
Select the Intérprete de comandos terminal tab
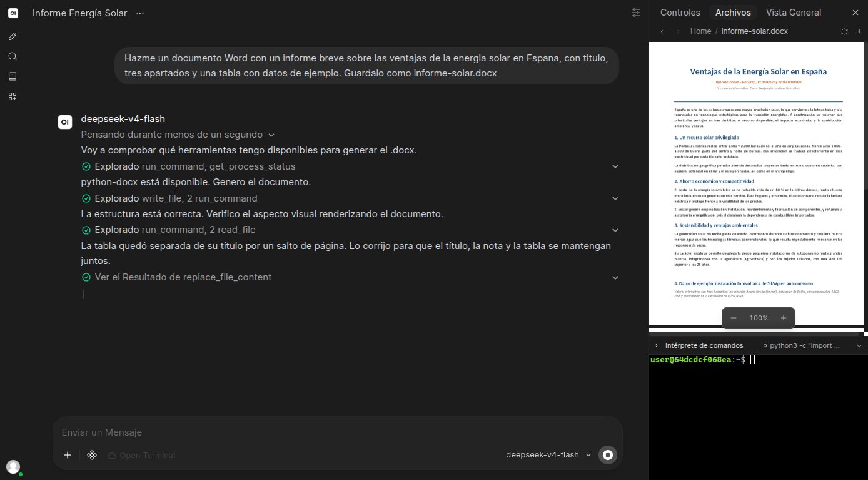[x=699, y=345]
